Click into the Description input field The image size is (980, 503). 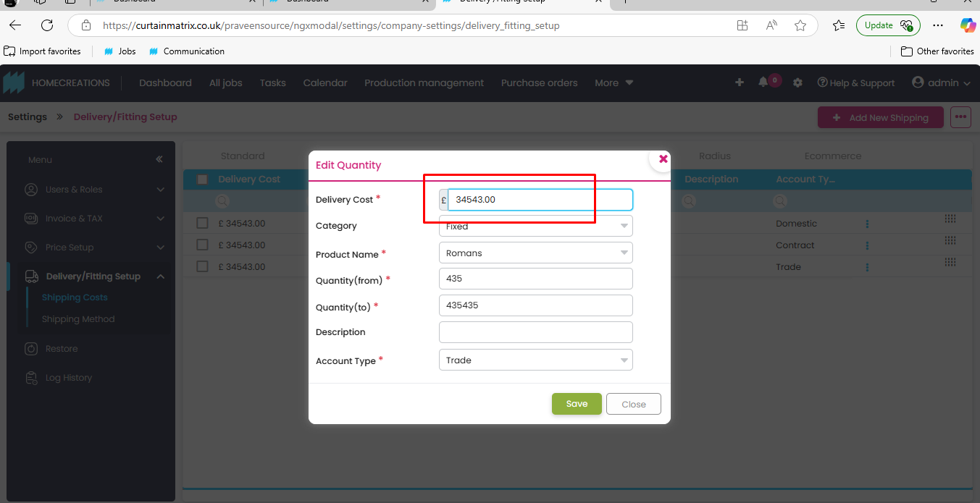point(535,332)
